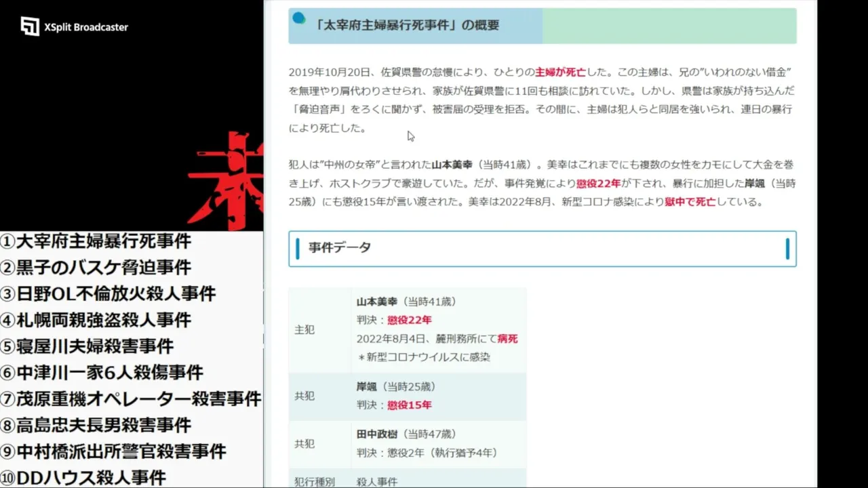The height and width of the screenshot is (488, 868).
Task: Click the red text 懲役22年 in the paragraph
Action: [598, 183]
